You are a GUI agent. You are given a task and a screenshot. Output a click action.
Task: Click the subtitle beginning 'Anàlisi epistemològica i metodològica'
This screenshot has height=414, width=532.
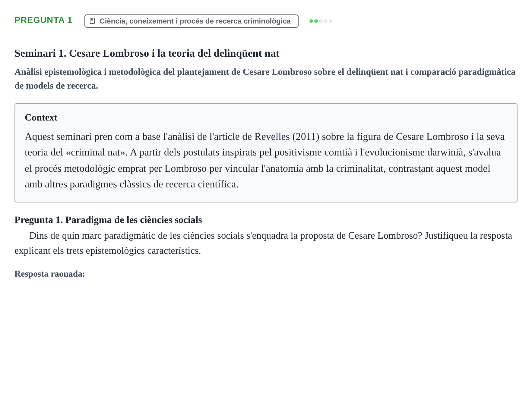[265, 79]
